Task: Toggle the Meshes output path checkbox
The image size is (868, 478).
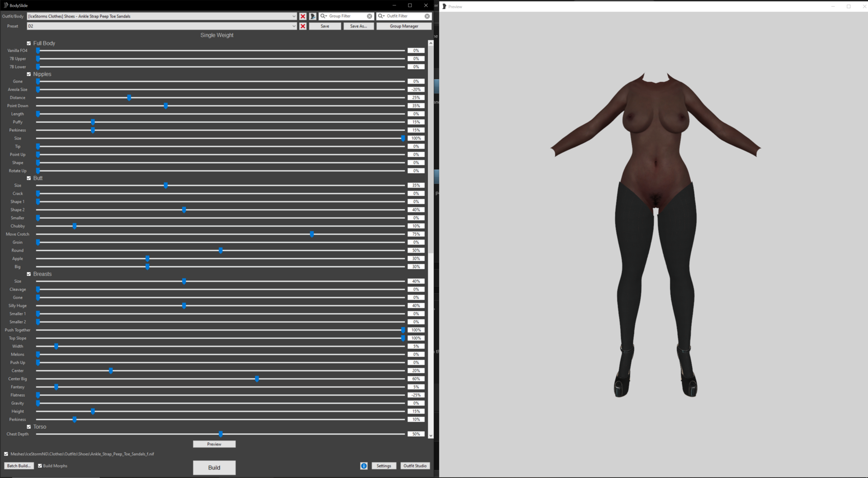Action: 6,454
